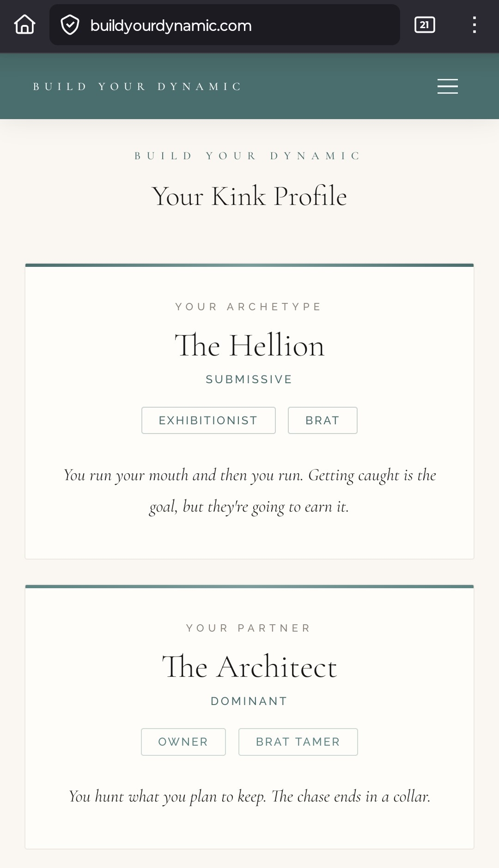
Task: Tap the Submissive role label
Action: tap(249, 380)
